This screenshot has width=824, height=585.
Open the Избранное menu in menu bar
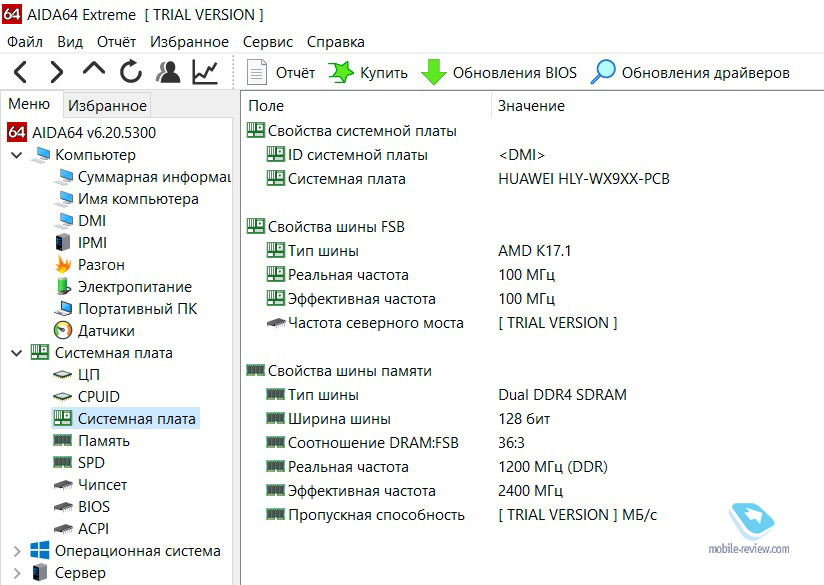[189, 42]
